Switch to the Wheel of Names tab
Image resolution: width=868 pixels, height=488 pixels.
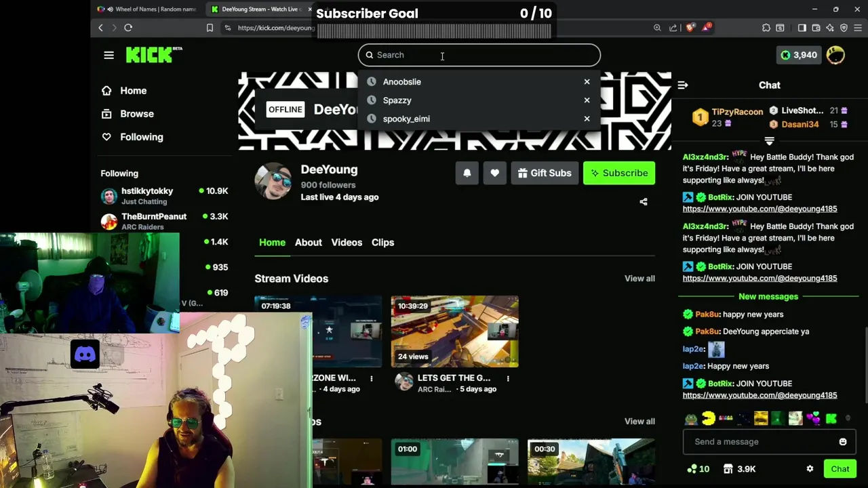(x=147, y=9)
